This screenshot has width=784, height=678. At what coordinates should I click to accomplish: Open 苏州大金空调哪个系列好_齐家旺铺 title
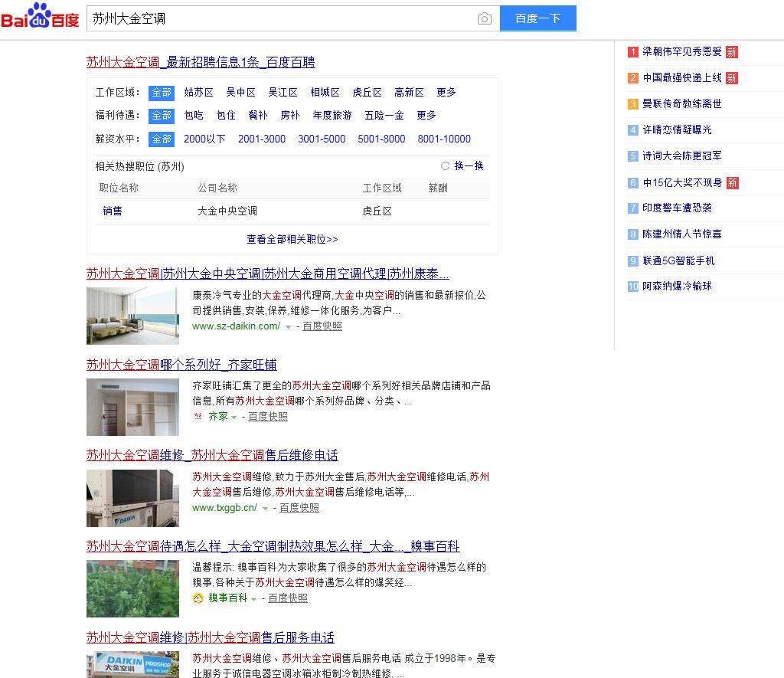[181, 365]
